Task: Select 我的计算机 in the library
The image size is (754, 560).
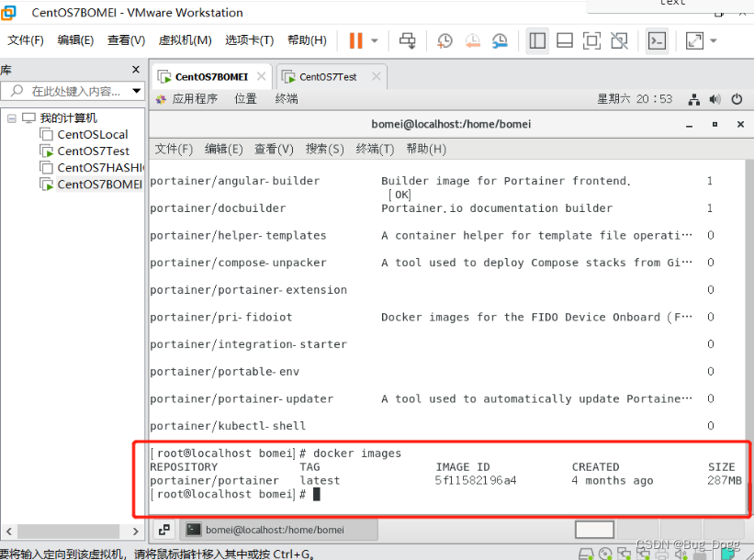Action: click(68, 118)
